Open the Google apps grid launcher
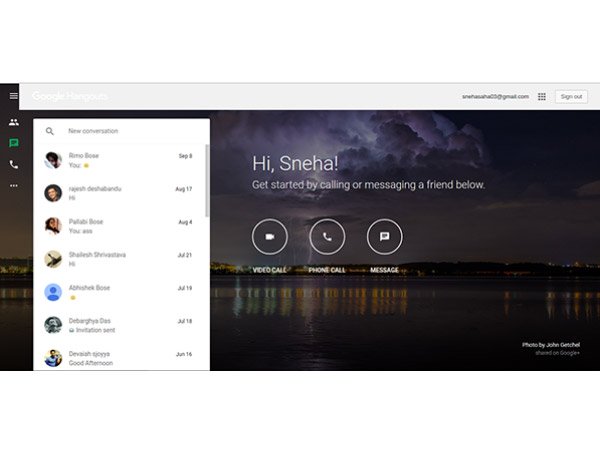This screenshot has width=600, height=450. (542, 97)
